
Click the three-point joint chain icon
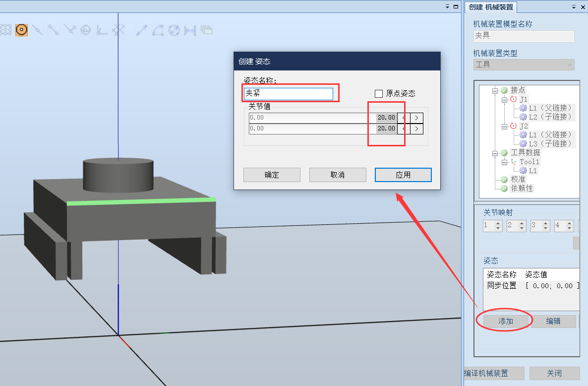click(x=70, y=30)
